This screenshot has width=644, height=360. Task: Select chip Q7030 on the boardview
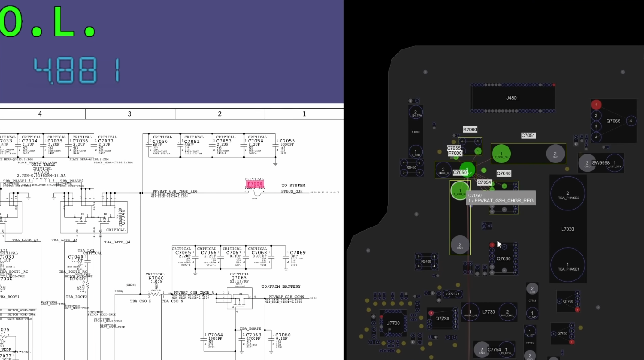click(x=504, y=259)
